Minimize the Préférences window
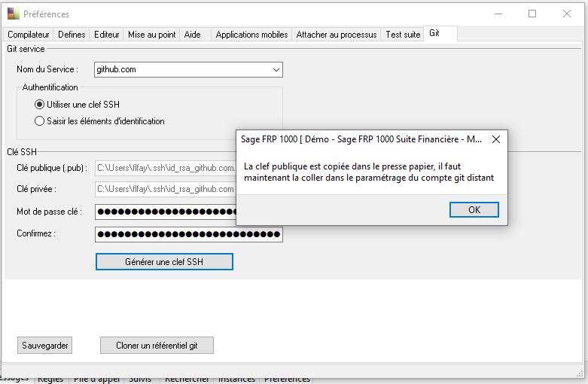588x384 pixels. (498, 14)
